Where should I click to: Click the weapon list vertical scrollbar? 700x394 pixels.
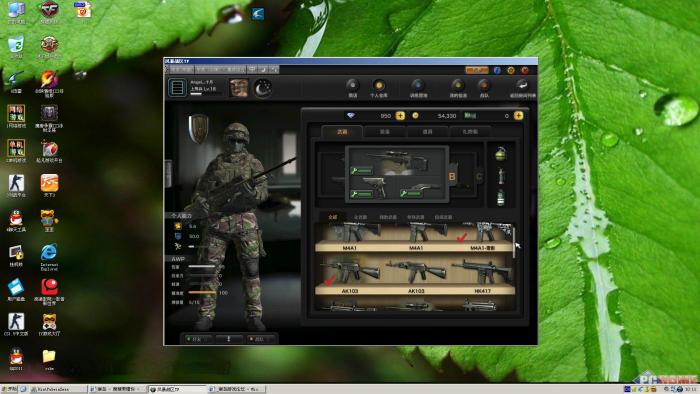[x=514, y=242]
